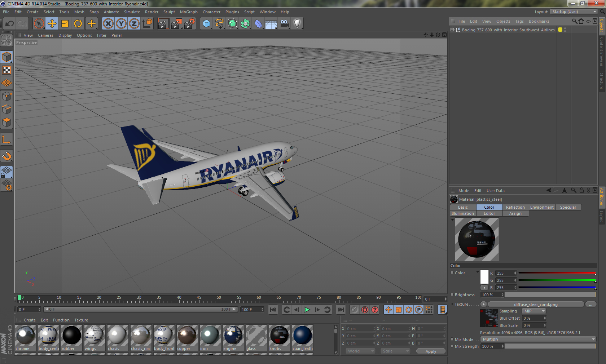Toggle Boeing object visibility dots
This screenshot has width=606, height=364.
coord(565,30)
